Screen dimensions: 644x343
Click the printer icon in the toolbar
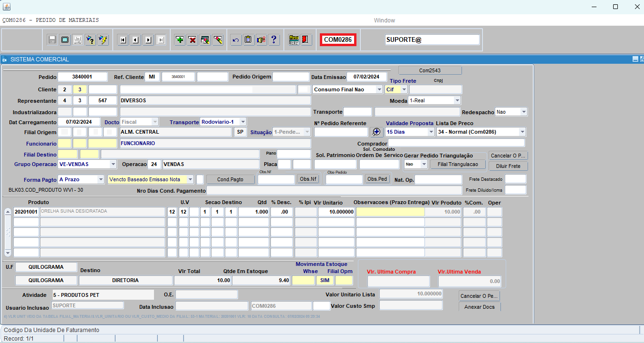77,40
